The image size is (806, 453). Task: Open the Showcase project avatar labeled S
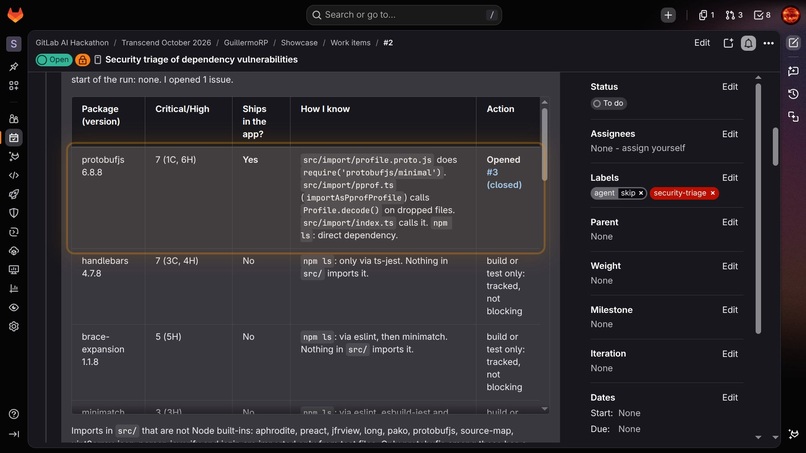tap(14, 44)
